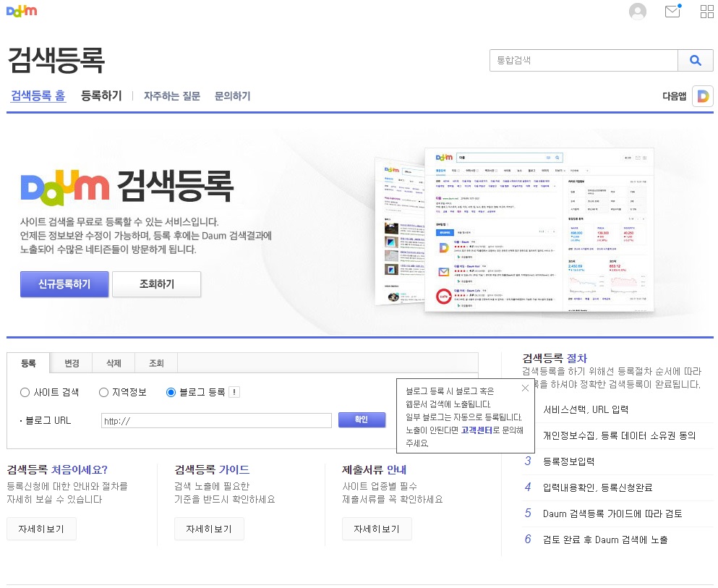This screenshot has height=588, width=718.
Task: Open the Daum app D icon near 다음앱
Action: coord(702,95)
